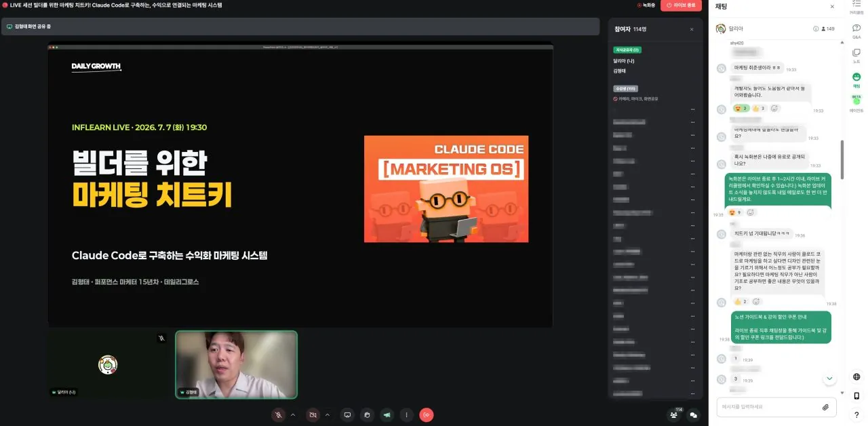The image size is (868, 426).
Task: Open the participants list with 114 badge
Action: [x=674, y=414]
